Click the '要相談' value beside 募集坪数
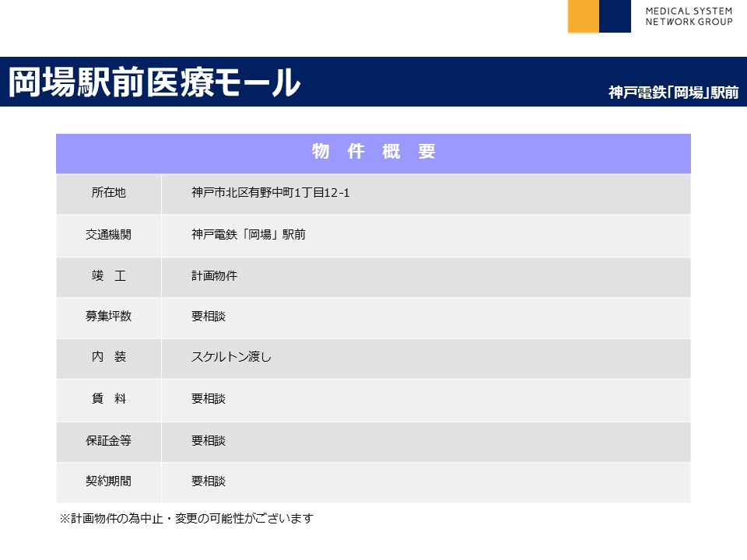The height and width of the screenshot is (560, 747). [209, 317]
